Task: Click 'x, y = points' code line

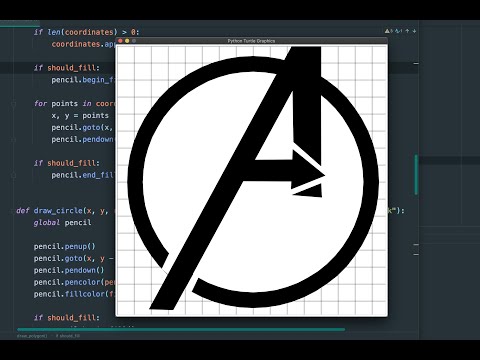Action: (80, 116)
